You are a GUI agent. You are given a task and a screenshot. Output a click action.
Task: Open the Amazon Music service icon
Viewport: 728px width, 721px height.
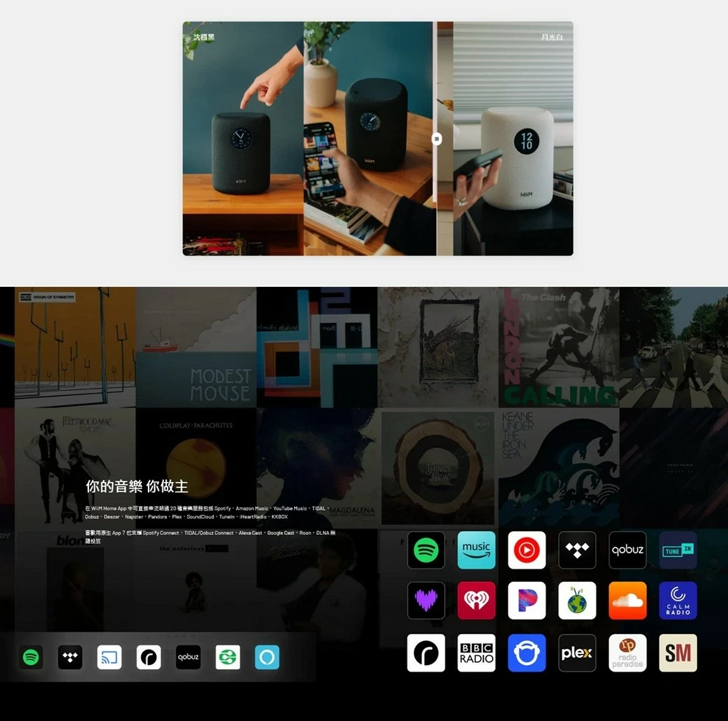[x=477, y=550]
